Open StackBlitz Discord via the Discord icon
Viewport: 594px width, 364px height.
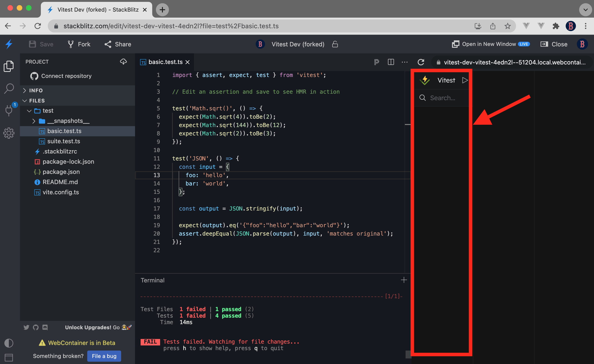[x=45, y=327]
